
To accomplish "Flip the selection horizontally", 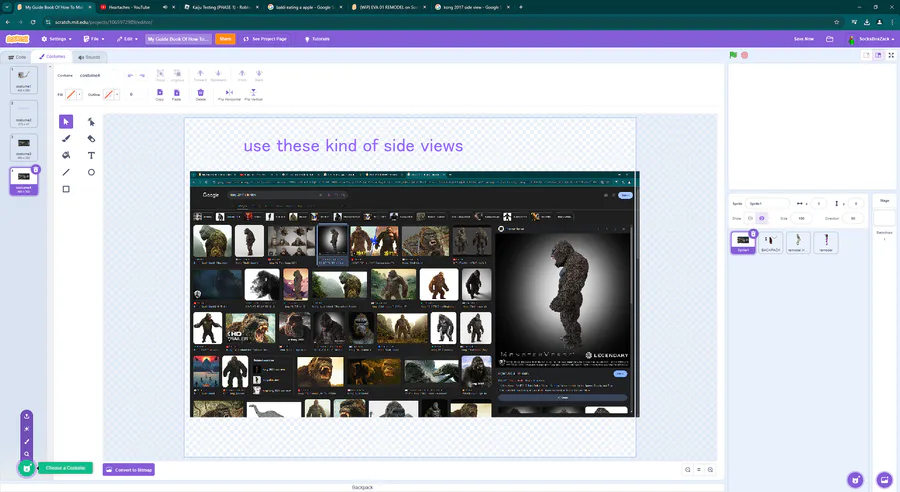I will click(229, 95).
